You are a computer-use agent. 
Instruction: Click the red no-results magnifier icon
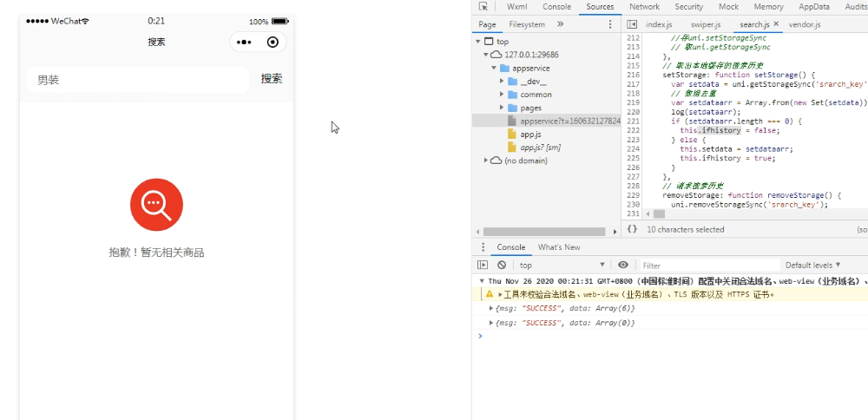click(156, 205)
